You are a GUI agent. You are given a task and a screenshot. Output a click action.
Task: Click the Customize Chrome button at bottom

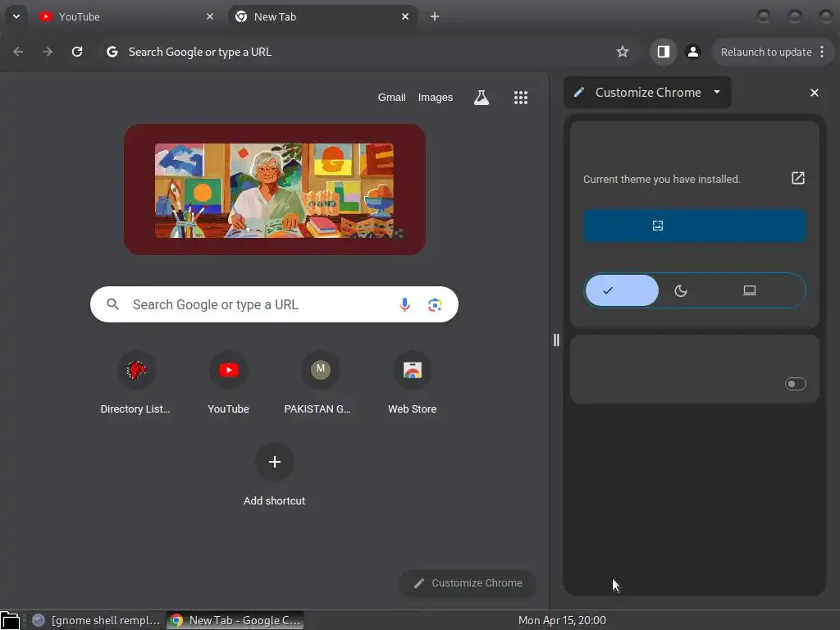click(468, 583)
